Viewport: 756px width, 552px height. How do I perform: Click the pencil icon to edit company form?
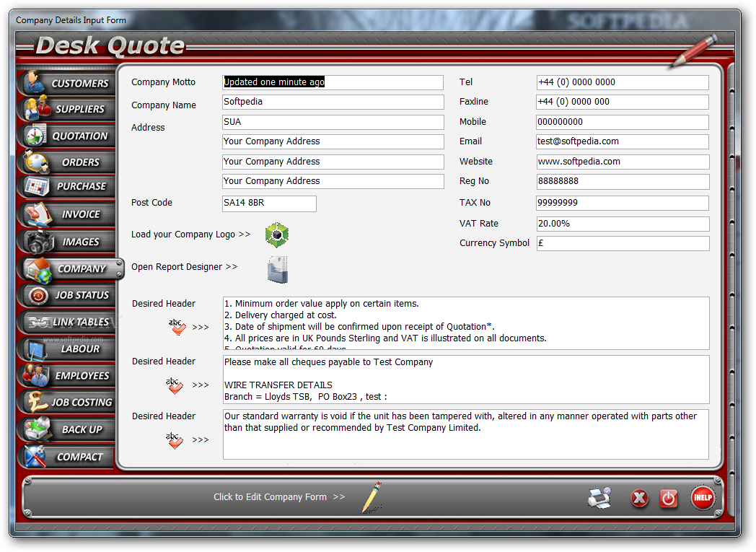tap(372, 497)
